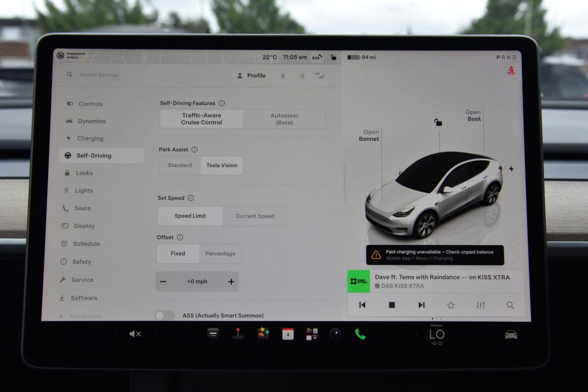This screenshot has height=392, width=588.
Task: Tap the battery range 94 mi indicator
Action: pos(362,57)
